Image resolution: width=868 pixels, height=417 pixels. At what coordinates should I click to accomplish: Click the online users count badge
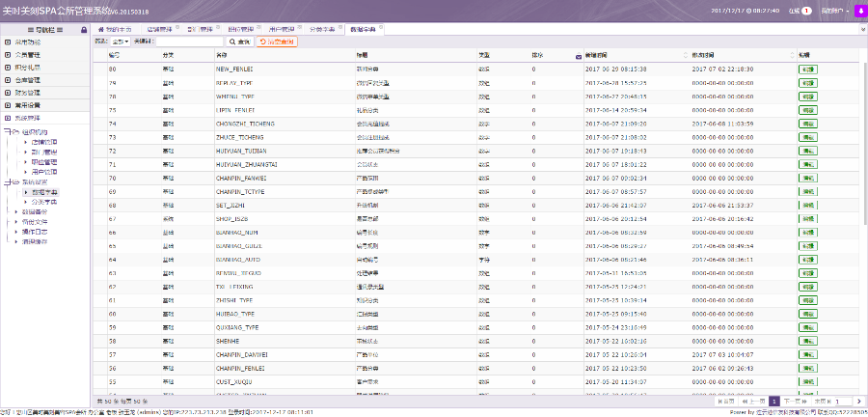[804, 11]
